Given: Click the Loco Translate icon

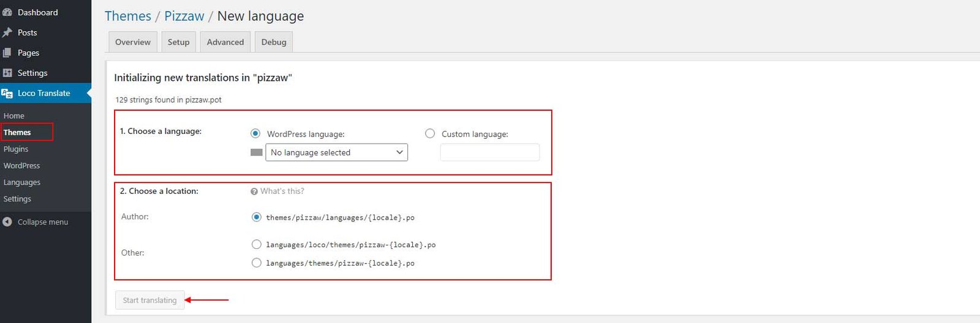Looking at the screenshot, I should 7,93.
